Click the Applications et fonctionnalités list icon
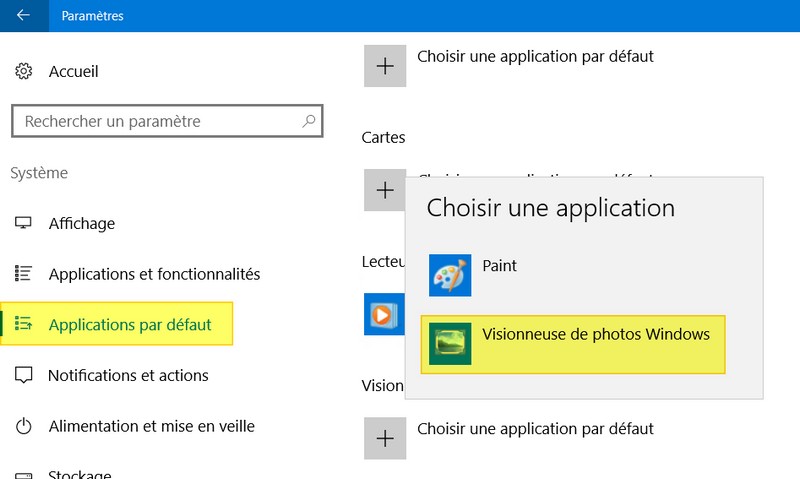This screenshot has height=479, width=800. click(x=24, y=274)
